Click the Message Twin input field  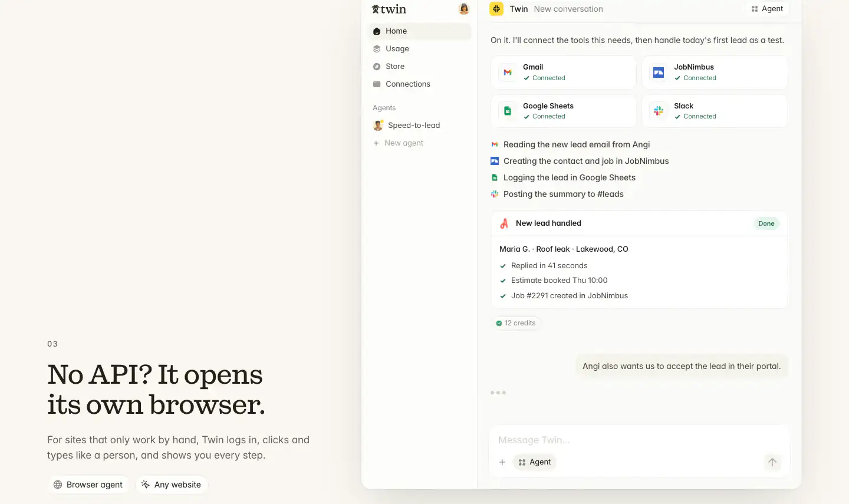coord(639,440)
